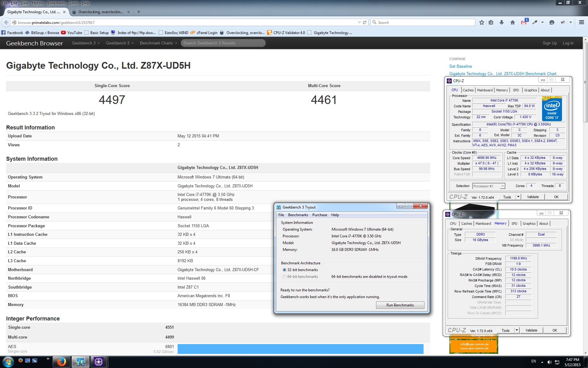Image resolution: width=588 pixels, height=368 pixels.
Task: Expand the quick launch overflow chevron
Action: [x=48, y=359]
